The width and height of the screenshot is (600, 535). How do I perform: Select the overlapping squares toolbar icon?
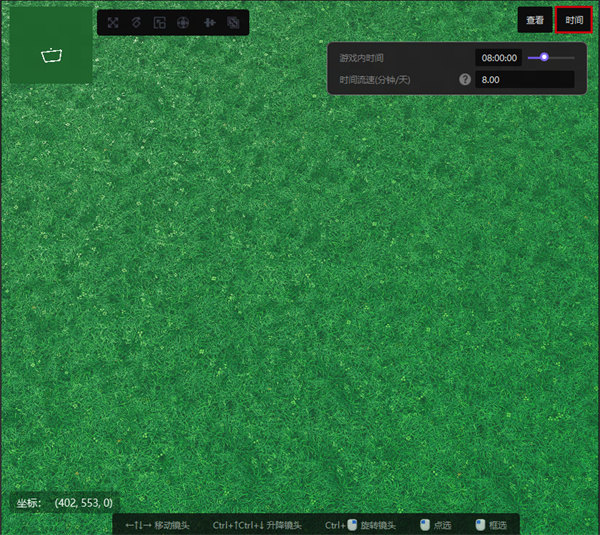pos(159,22)
